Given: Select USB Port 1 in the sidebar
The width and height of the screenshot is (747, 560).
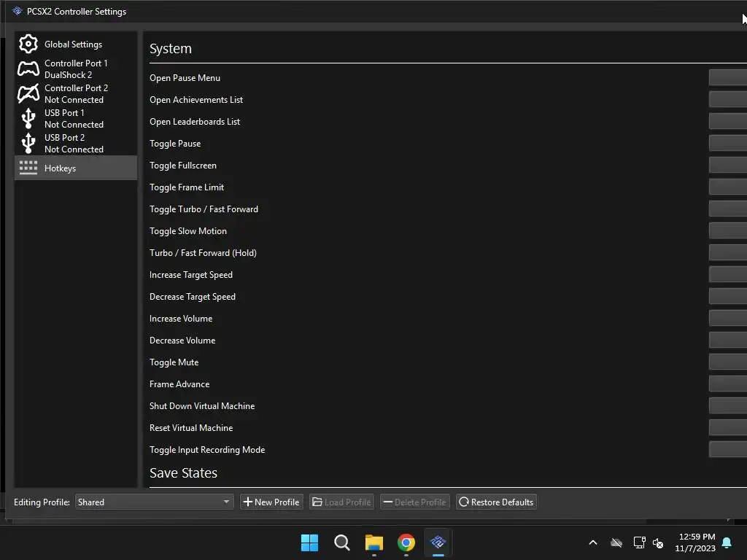Looking at the screenshot, I should pos(76,119).
